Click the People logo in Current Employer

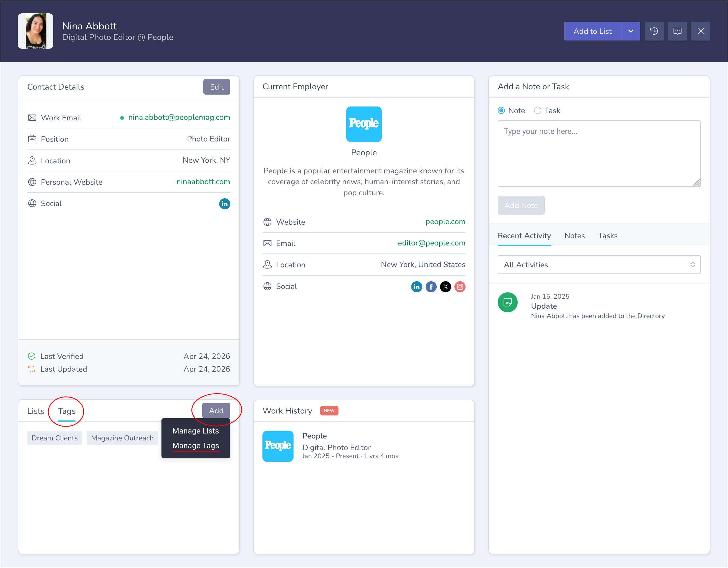point(364,124)
